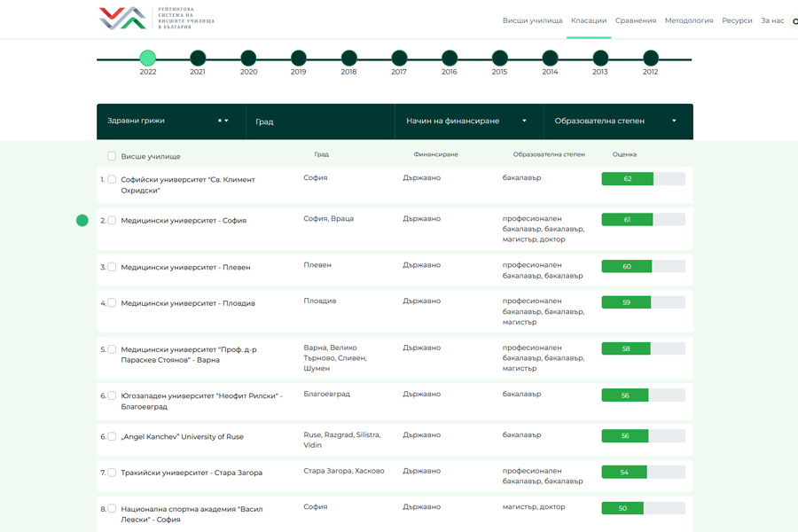Click the search icon in the header
798x532 pixels.
(794, 21)
